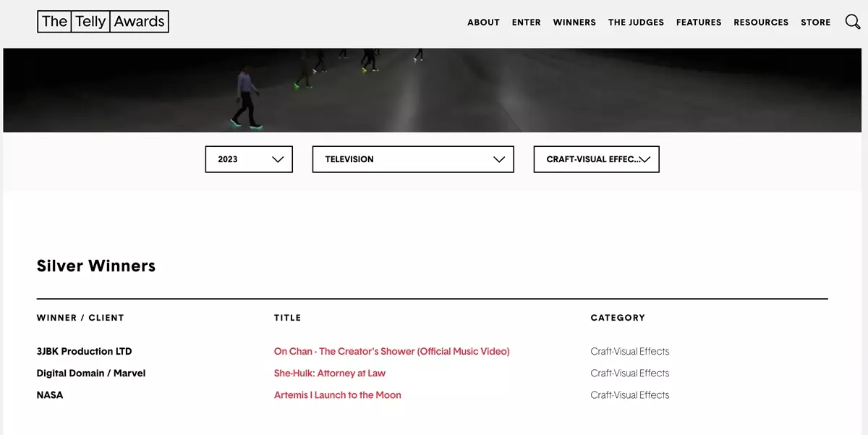Navigate to Features
Image resolution: width=868 pixels, height=435 pixels.
click(699, 22)
